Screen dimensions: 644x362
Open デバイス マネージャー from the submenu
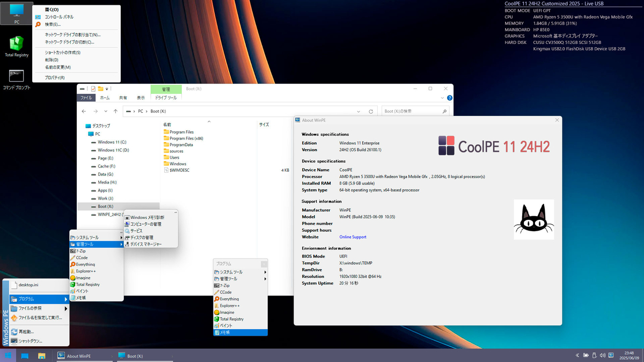click(151, 244)
